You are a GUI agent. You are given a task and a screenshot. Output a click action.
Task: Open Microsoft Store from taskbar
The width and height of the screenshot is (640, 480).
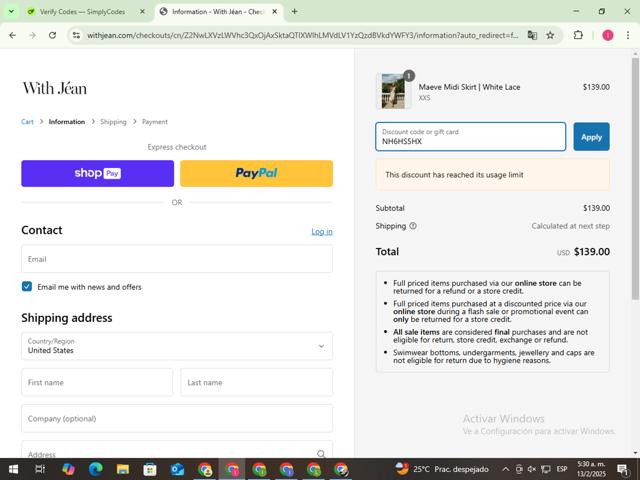[150, 469]
